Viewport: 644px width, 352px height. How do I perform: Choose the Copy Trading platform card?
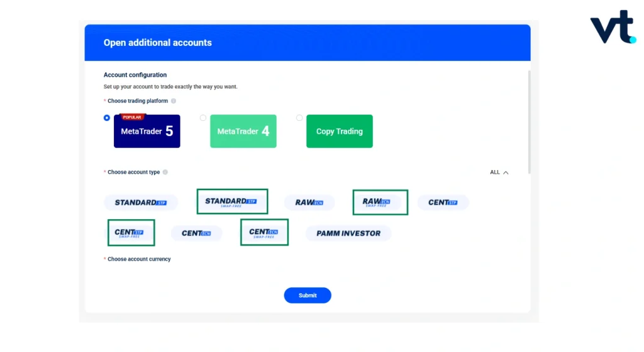coord(339,131)
